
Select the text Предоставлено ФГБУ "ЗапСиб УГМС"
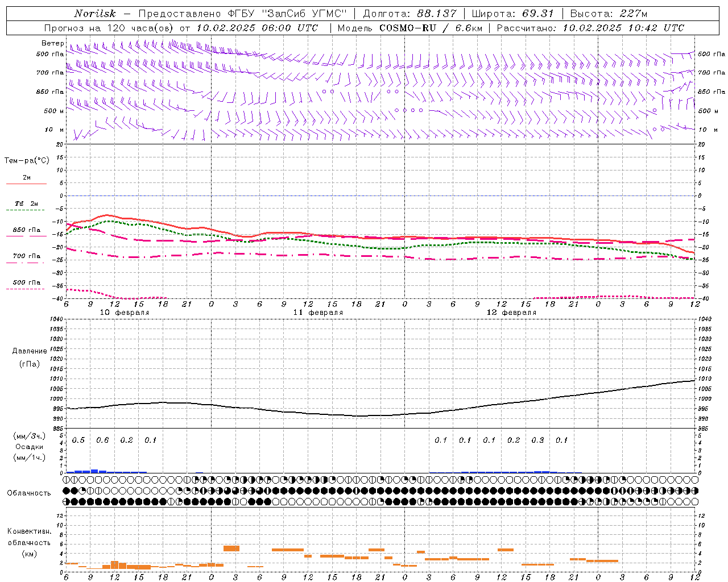click(242, 14)
